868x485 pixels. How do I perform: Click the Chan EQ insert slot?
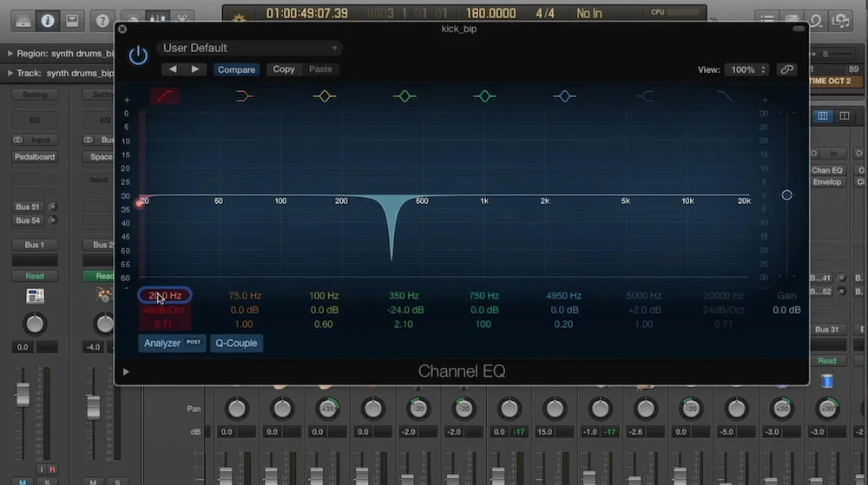click(827, 170)
